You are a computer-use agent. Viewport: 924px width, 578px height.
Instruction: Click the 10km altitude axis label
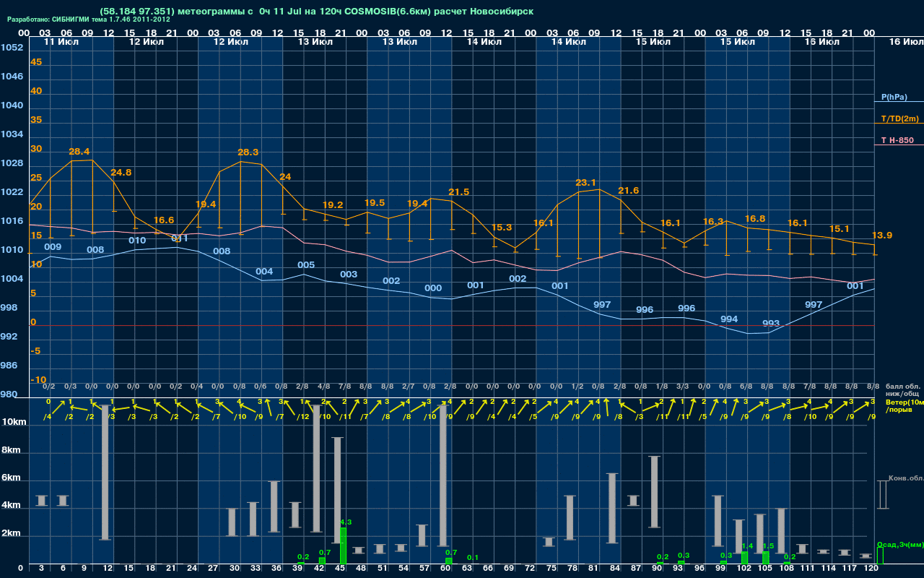coord(14,420)
